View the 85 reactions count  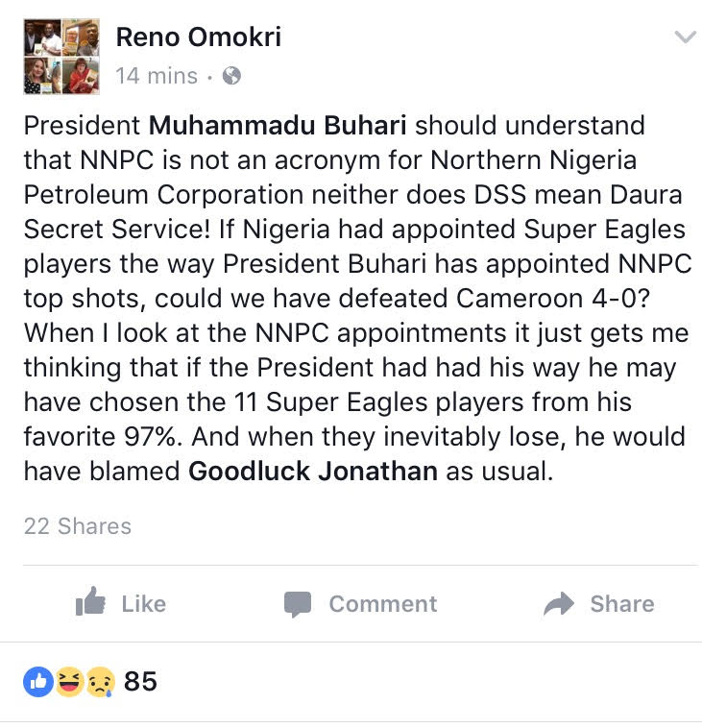click(x=140, y=682)
